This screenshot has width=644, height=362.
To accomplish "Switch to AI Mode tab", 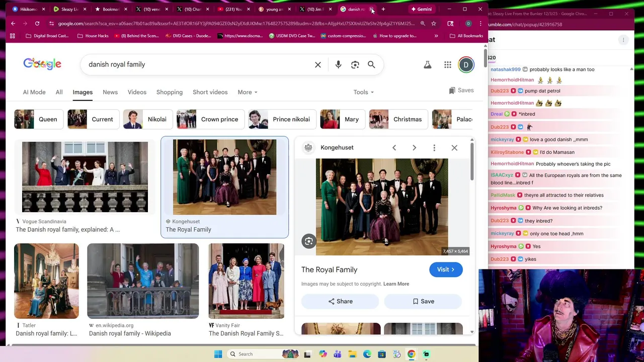I will pos(34,92).
